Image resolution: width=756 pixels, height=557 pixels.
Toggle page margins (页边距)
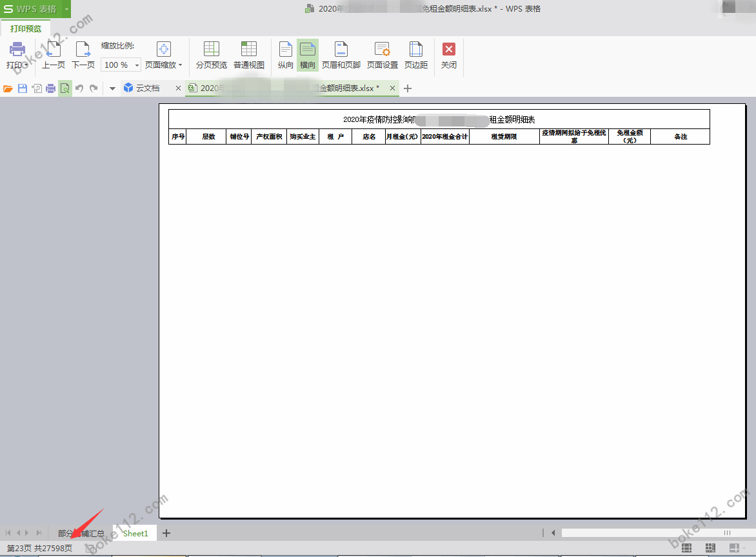pyautogui.click(x=415, y=56)
